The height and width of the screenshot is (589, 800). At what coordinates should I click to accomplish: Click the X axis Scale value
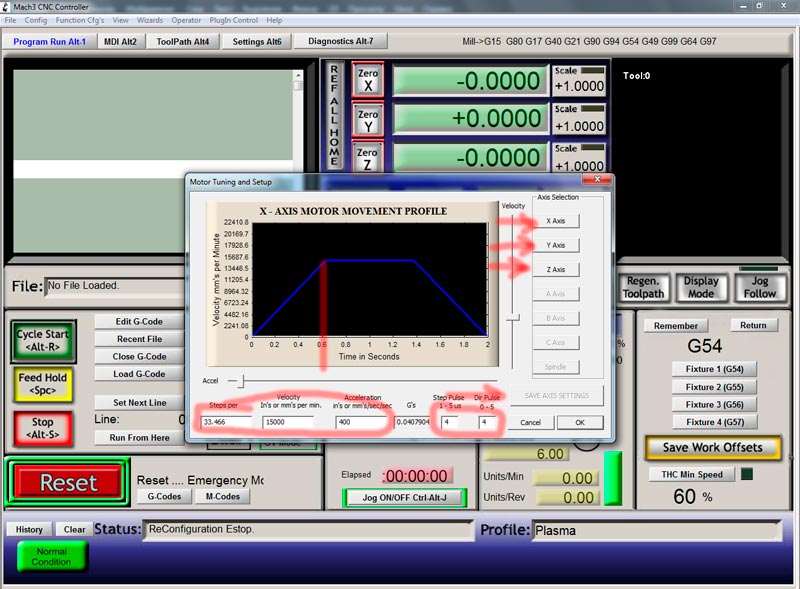click(x=579, y=86)
